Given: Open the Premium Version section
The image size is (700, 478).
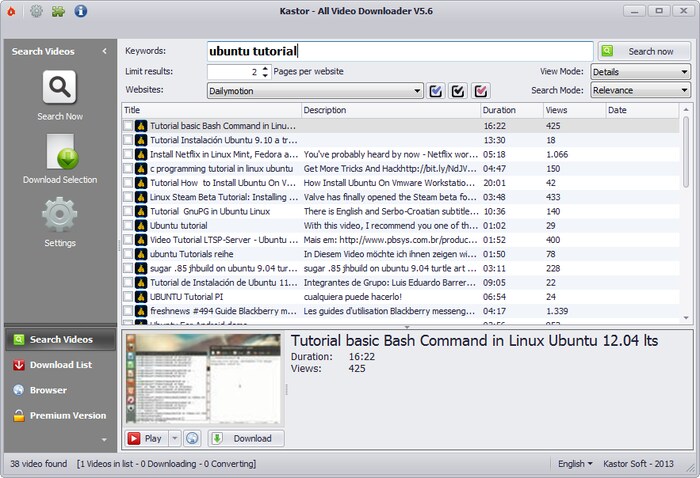Looking at the screenshot, I should coord(60,416).
